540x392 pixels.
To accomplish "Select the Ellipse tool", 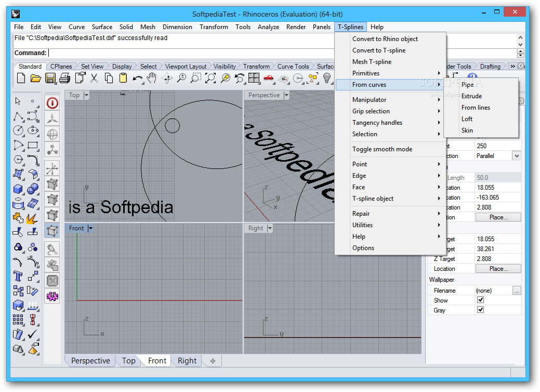I will (x=33, y=130).
